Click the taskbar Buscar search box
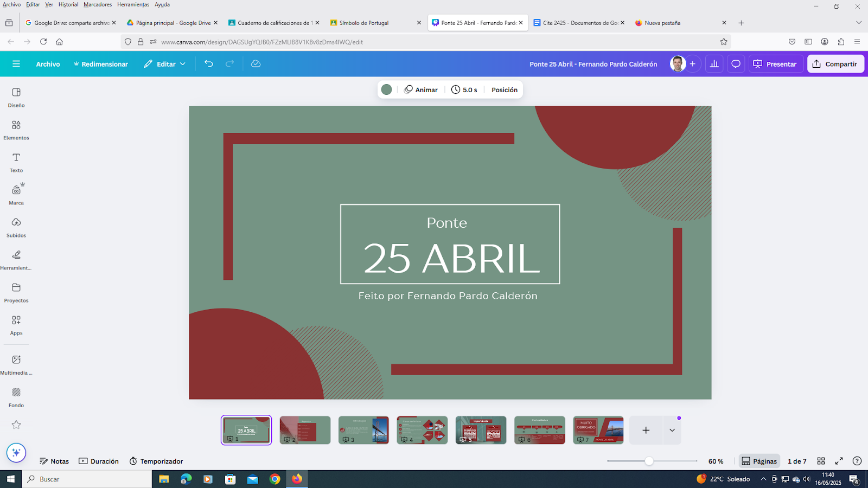This screenshot has width=868, height=488. (87, 479)
